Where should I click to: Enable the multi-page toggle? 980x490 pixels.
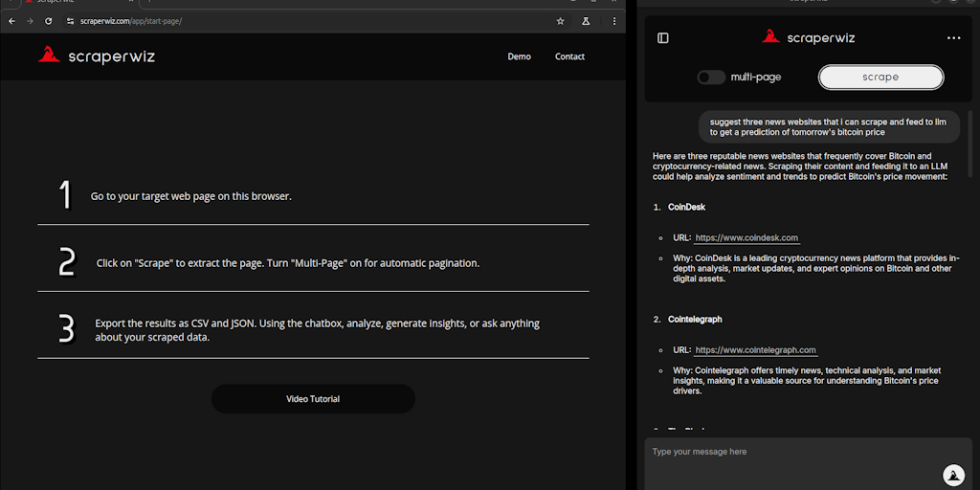pos(711,78)
